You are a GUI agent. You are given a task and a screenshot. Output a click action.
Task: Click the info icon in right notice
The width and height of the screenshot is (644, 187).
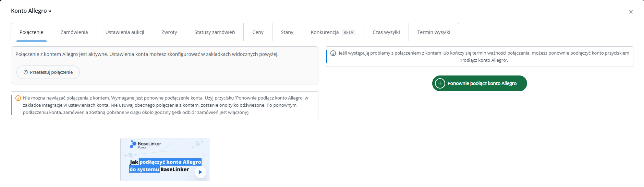333,53
